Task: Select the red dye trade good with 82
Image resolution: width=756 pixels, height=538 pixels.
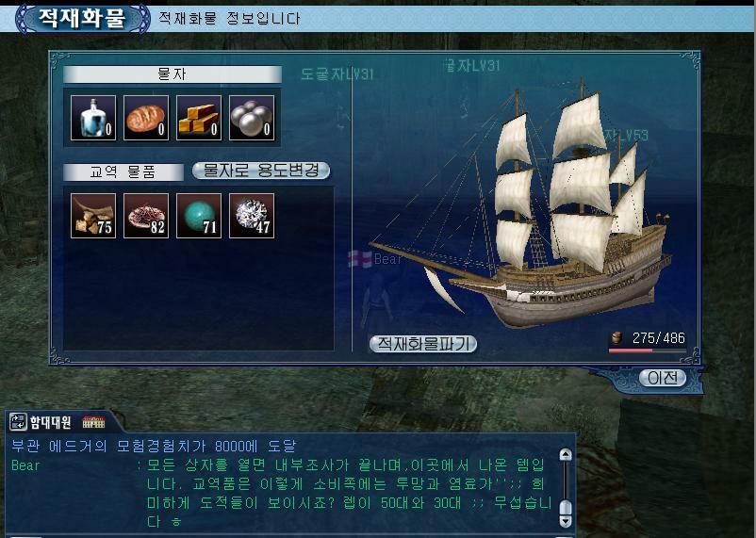Action: pyautogui.click(x=146, y=216)
